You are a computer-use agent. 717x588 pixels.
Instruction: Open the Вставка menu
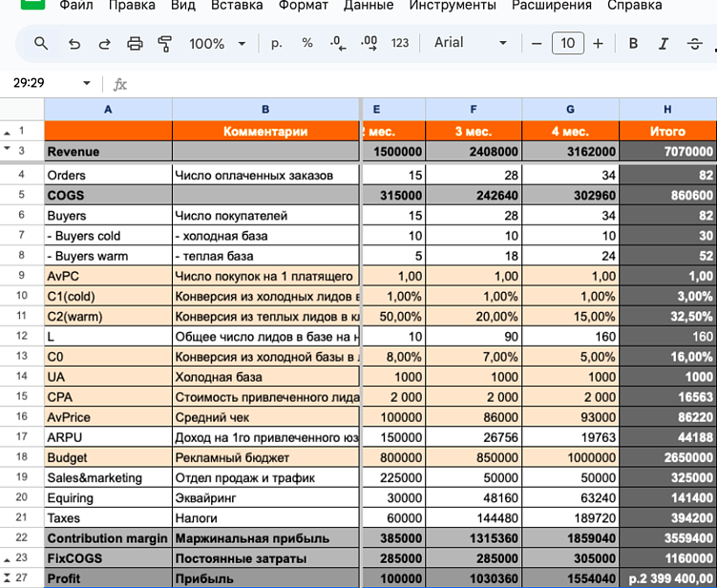[x=237, y=5]
